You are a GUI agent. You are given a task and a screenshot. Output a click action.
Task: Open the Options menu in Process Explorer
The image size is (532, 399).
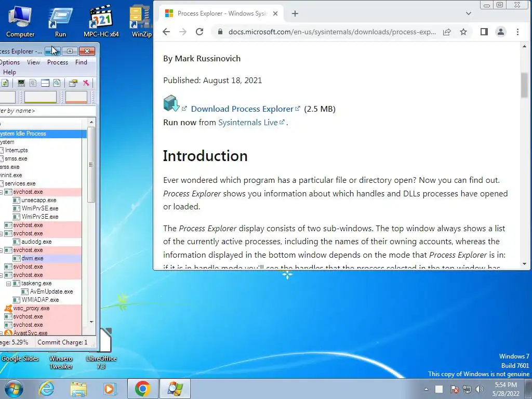pos(9,62)
